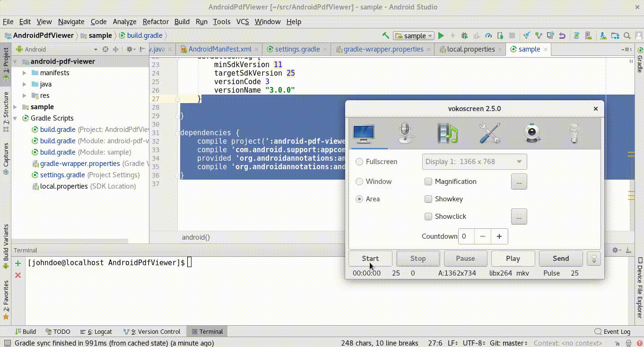Screen dimensions: 644x347
Task: Open the Version Control tool window
Action: tap(152, 332)
